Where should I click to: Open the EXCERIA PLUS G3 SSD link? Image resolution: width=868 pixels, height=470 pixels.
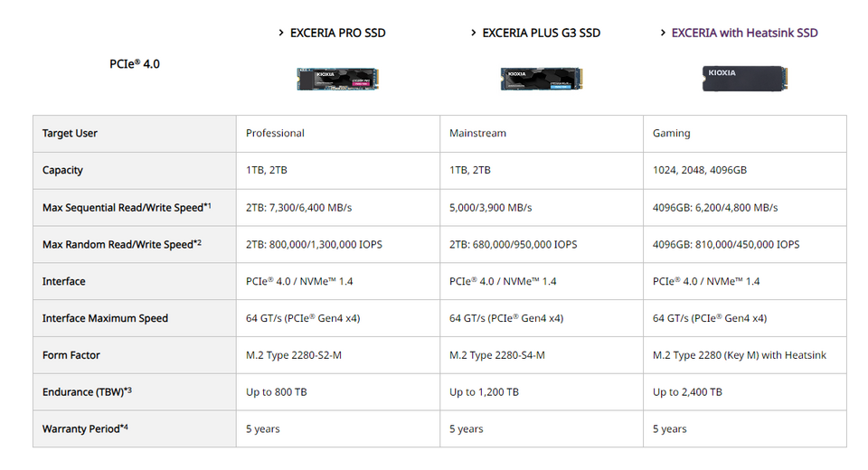click(x=542, y=33)
